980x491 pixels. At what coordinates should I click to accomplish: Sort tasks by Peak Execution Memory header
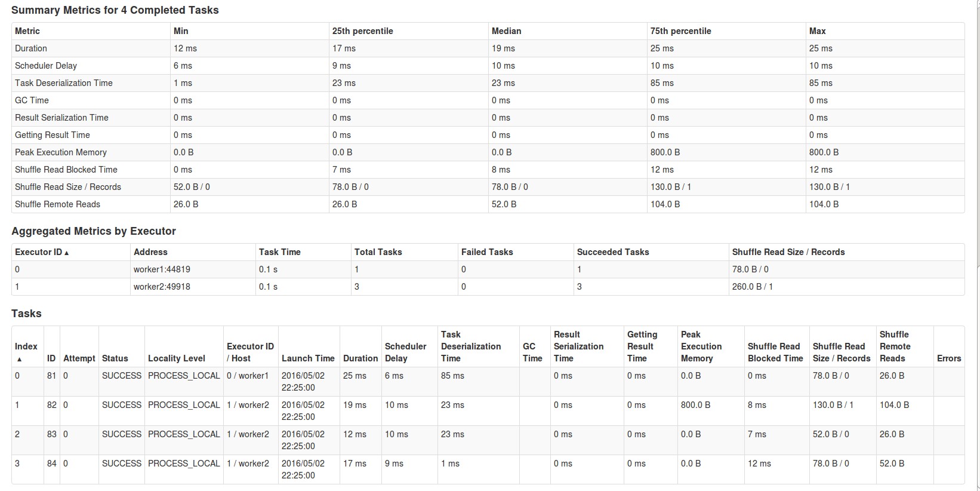point(701,346)
